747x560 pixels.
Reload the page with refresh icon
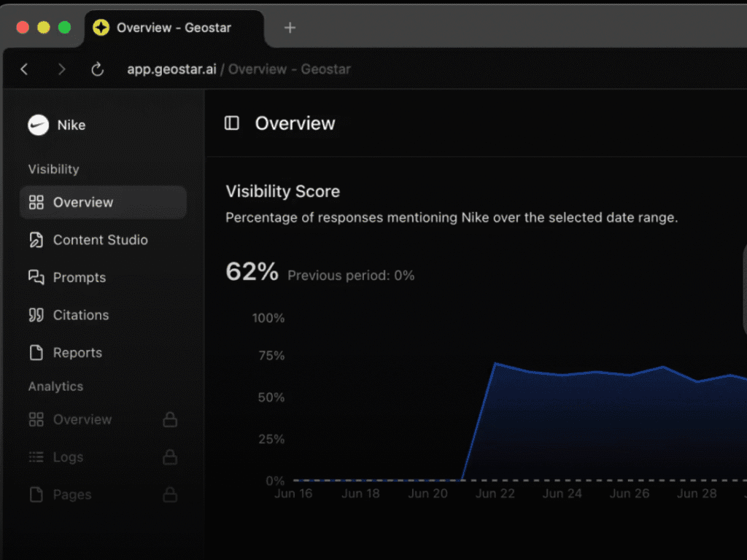pos(97,69)
